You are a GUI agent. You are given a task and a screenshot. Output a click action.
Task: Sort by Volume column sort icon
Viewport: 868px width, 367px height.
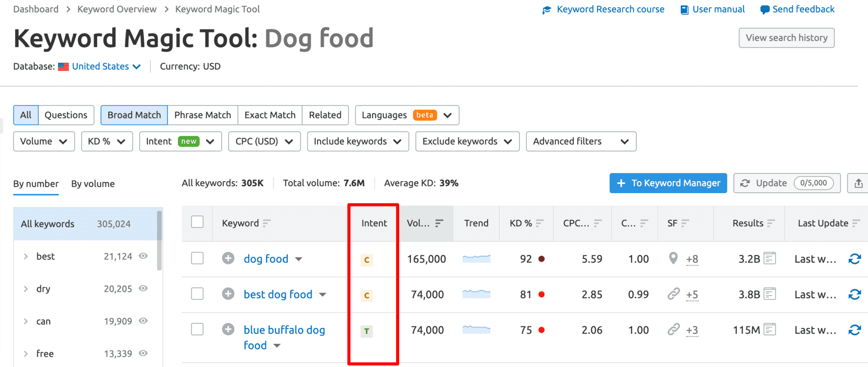click(x=439, y=223)
